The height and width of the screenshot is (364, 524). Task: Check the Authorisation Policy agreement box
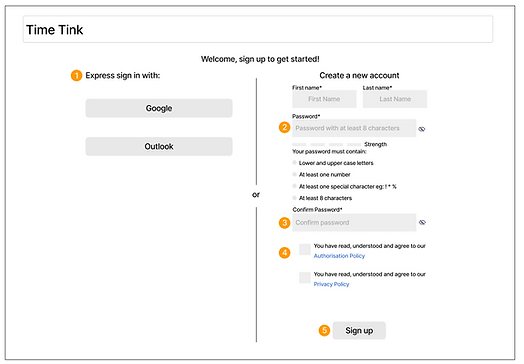(x=304, y=249)
